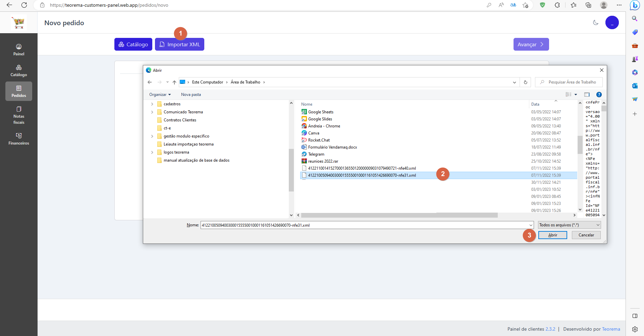Click the file dialog refresh icon
This screenshot has height=336, width=644.
click(526, 82)
